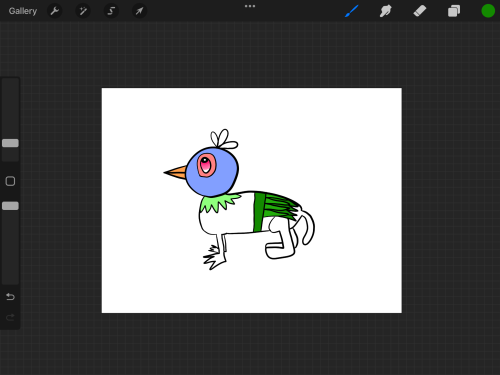500x375 pixels.
Task: Open the Gallery view
Action: coord(23,11)
